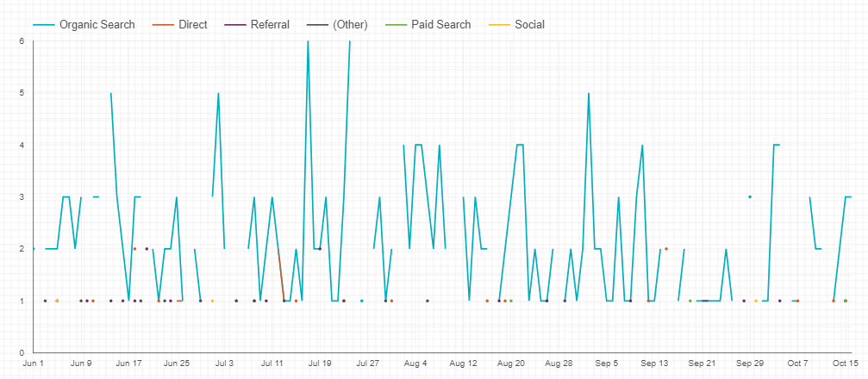Click the Organic Search peak of 5 near Sep 1
The height and width of the screenshot is (379, 868).
click(589, 93)
